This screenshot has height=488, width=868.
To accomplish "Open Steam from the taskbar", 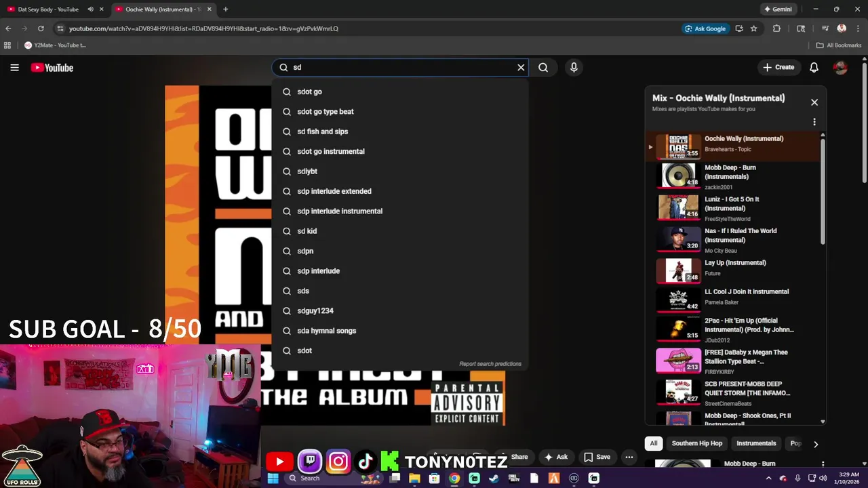I will click(494, 478).
